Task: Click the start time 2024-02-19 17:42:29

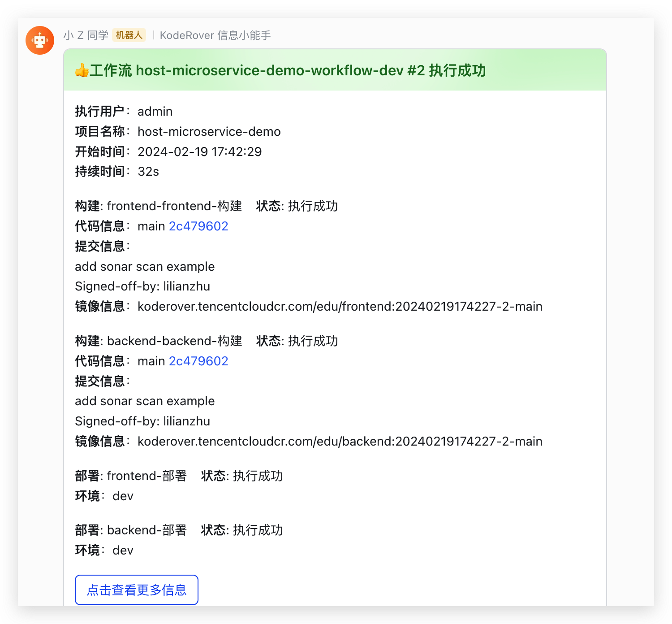Action: point(199,152)
